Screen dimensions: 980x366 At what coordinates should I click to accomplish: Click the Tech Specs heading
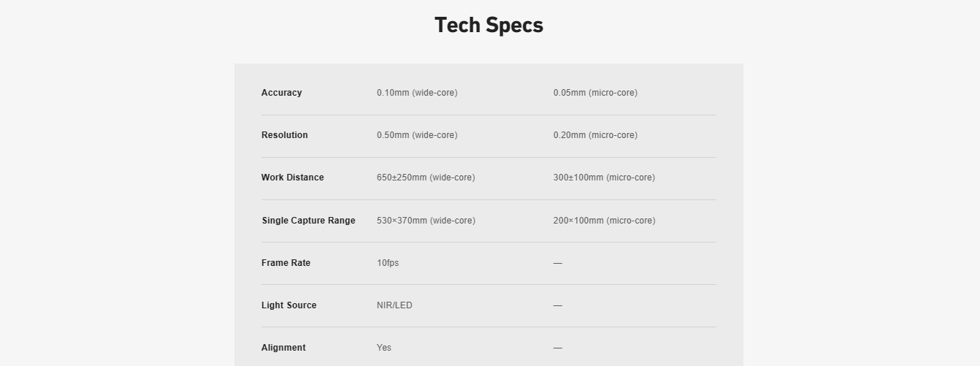[x=489, y=25]
